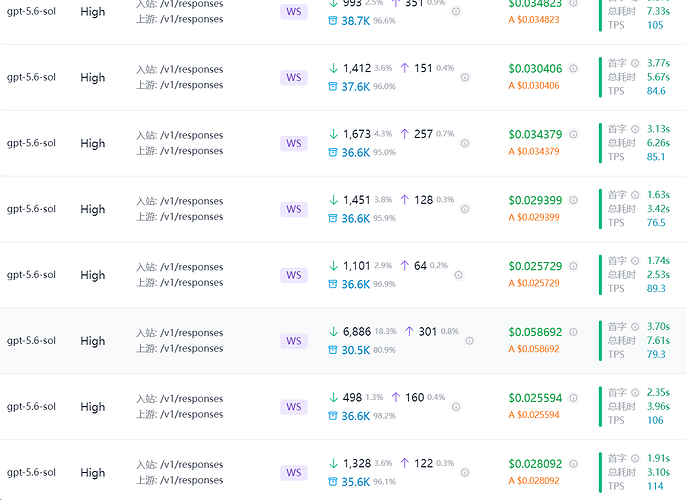Image resolution: width=686 pixels, height=500 pixels.
Task: Click WS badge in the $0.029399 row
Action: tap(294, 209)
